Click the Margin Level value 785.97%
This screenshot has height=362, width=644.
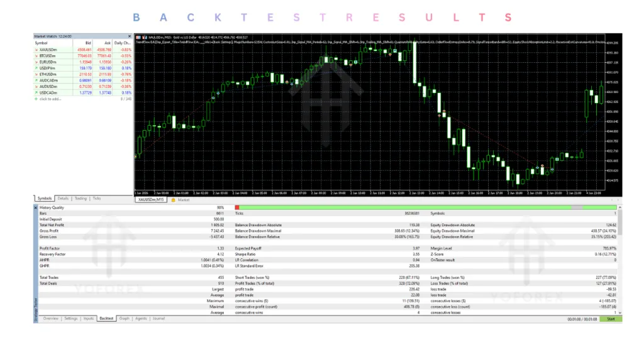[609, 248]
